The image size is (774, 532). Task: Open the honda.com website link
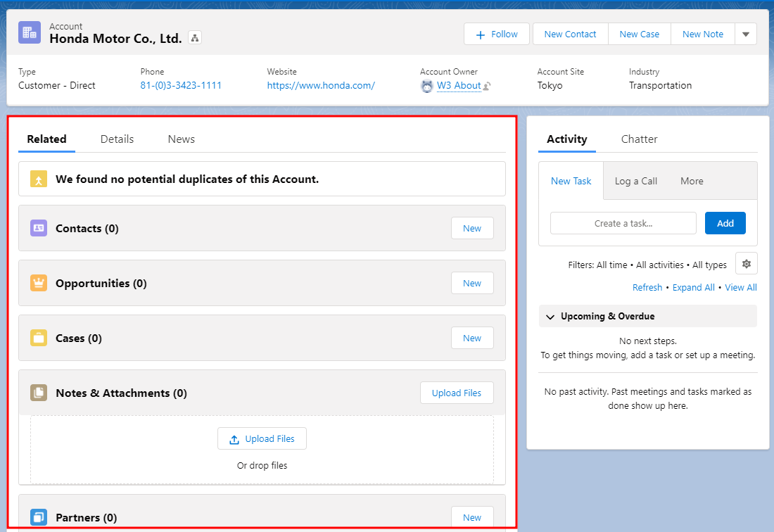click(321, 85)
